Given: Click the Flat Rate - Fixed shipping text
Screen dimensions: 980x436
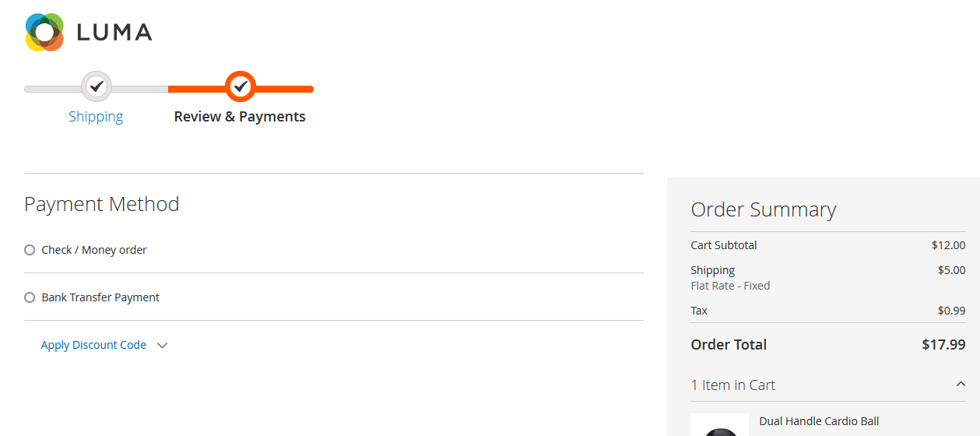Looking at the screenshot, I should [x=730, y=286].
